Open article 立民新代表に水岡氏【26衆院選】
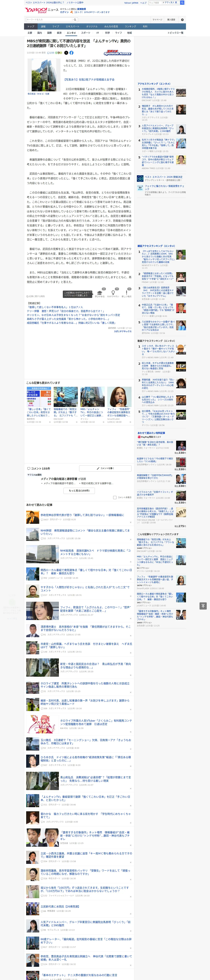The width and height of the screenshot is (210, 980). (x=60, y=906)
